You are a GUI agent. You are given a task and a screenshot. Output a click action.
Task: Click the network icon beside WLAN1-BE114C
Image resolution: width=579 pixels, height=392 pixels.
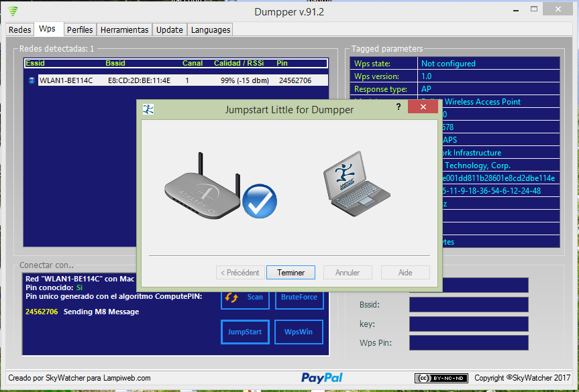(32, 80)
